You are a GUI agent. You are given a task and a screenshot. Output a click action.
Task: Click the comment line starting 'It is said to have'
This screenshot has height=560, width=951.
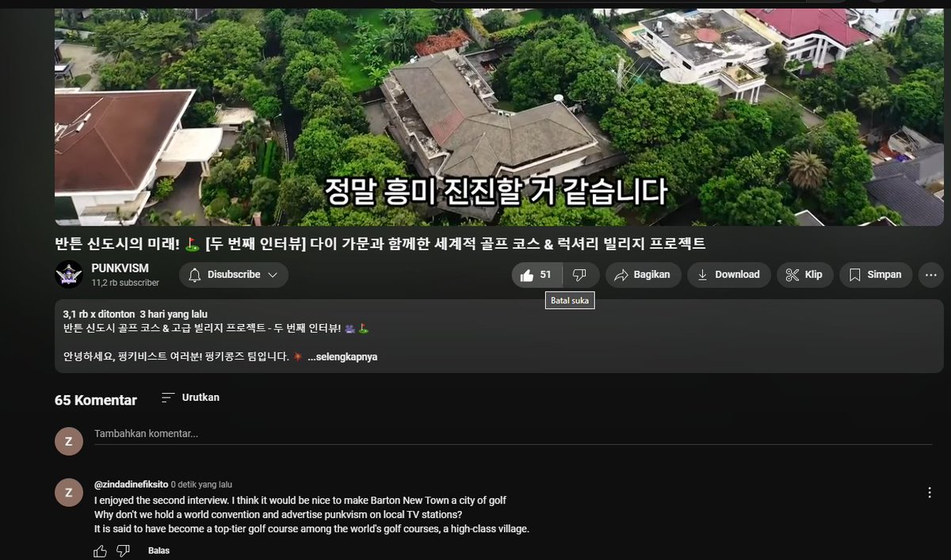[311, 529]
